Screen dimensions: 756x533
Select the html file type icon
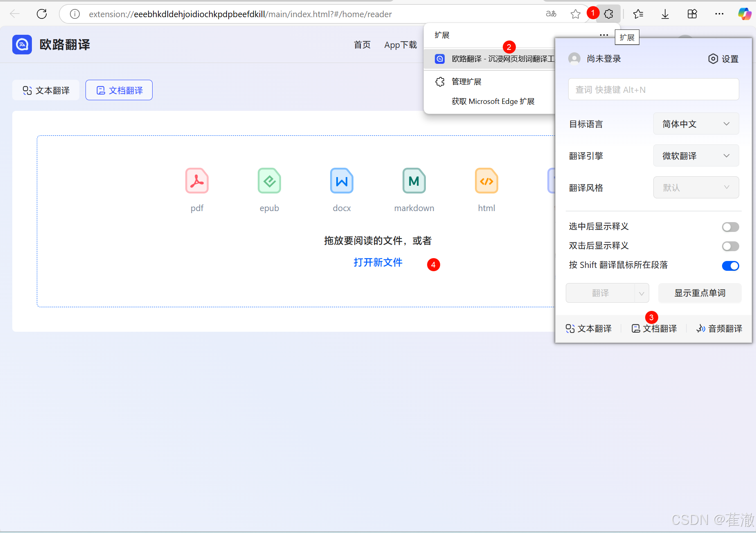[x=486, y=180]
